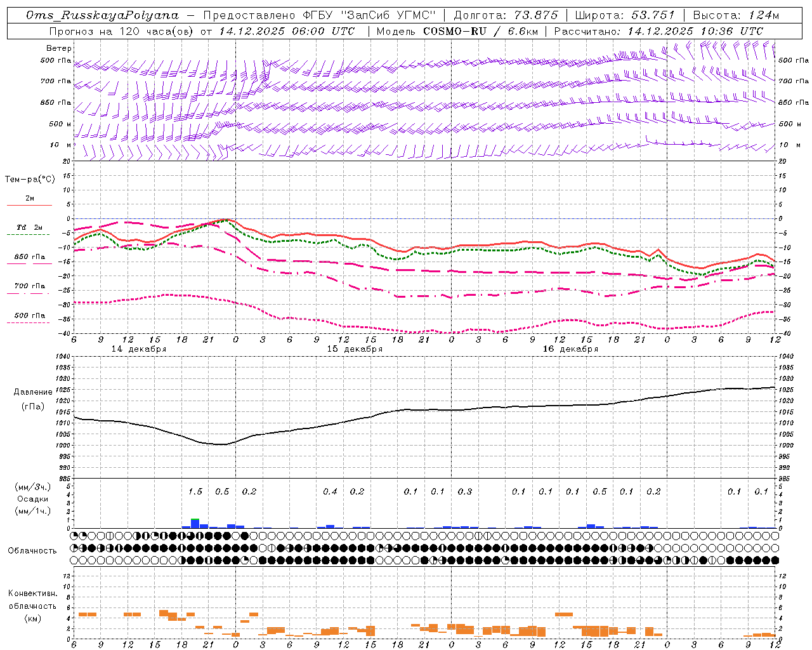Click the precipitation value '0.4'
812x650 pixels.
(x=330, y=491)
